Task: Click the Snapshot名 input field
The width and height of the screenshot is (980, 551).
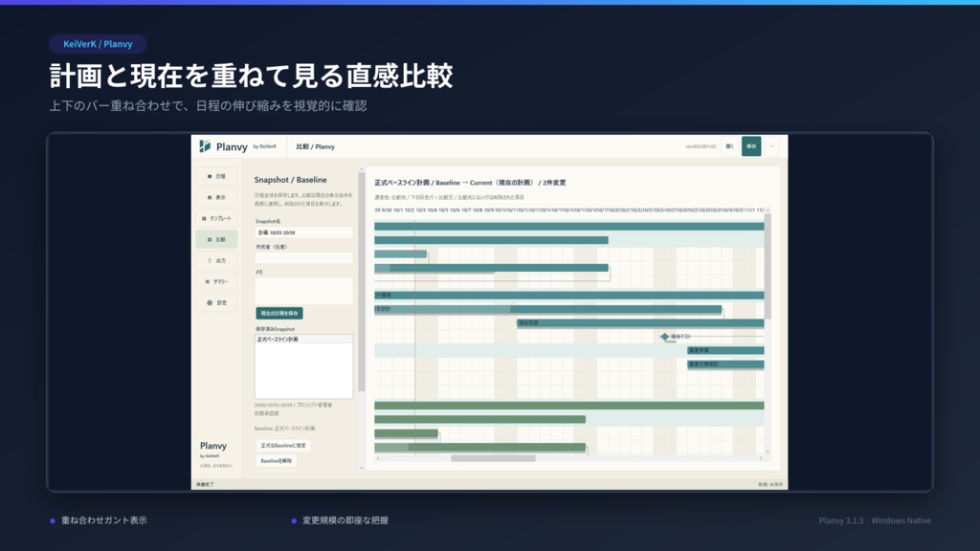Action: 303,232
